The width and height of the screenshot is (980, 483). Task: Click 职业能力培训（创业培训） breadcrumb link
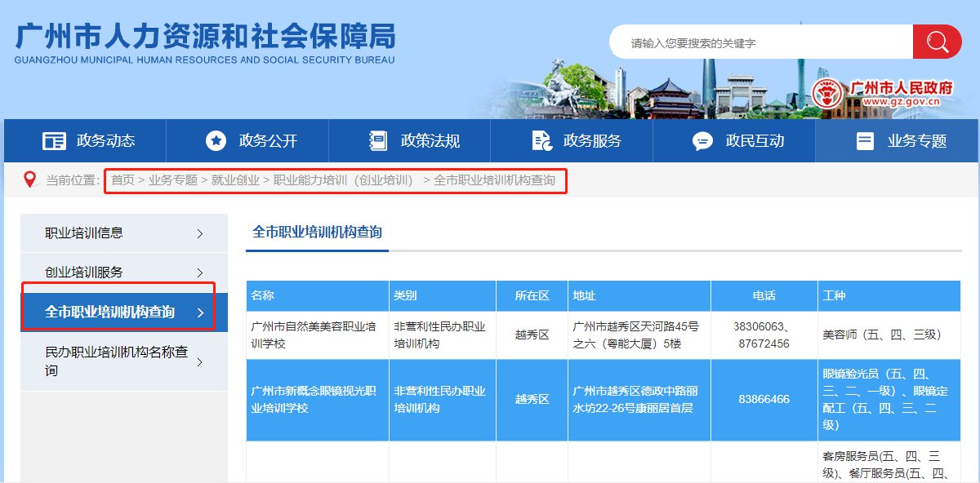click(x=343, y=180)
